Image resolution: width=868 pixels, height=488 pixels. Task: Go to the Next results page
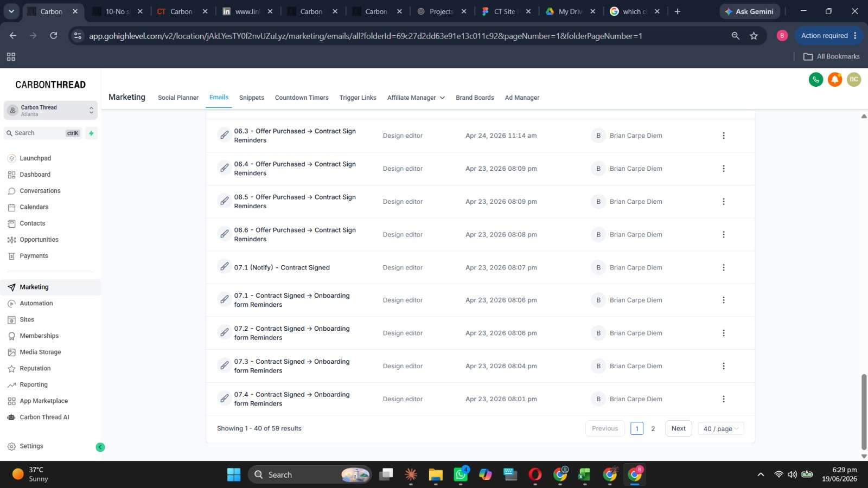[678, 428]
